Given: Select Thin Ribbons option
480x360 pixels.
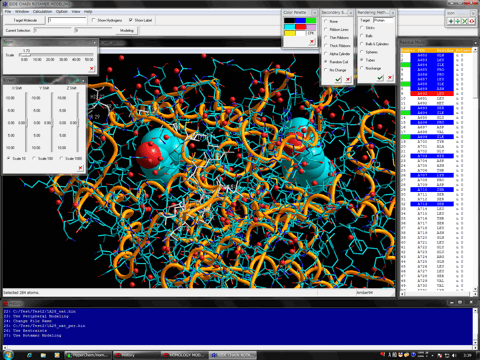Looking at the screenshot, I should point(326,37).
